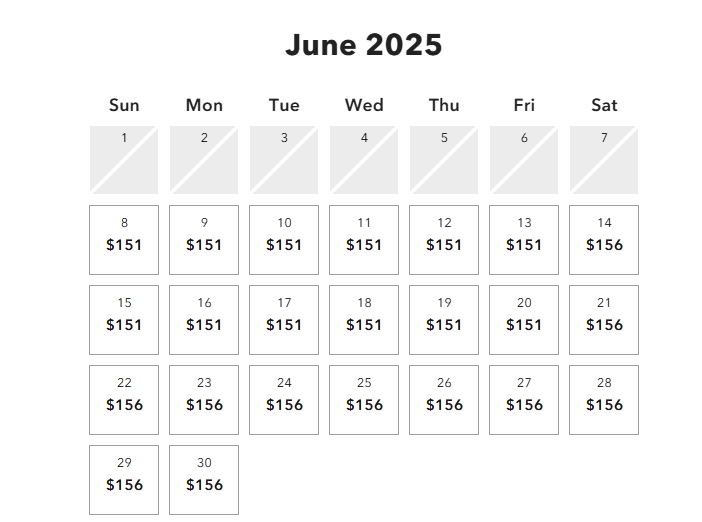This screenshot has width=702, height=522.
Task: Click the greyed-out June 7 cell
Action: tap(604, 160)
